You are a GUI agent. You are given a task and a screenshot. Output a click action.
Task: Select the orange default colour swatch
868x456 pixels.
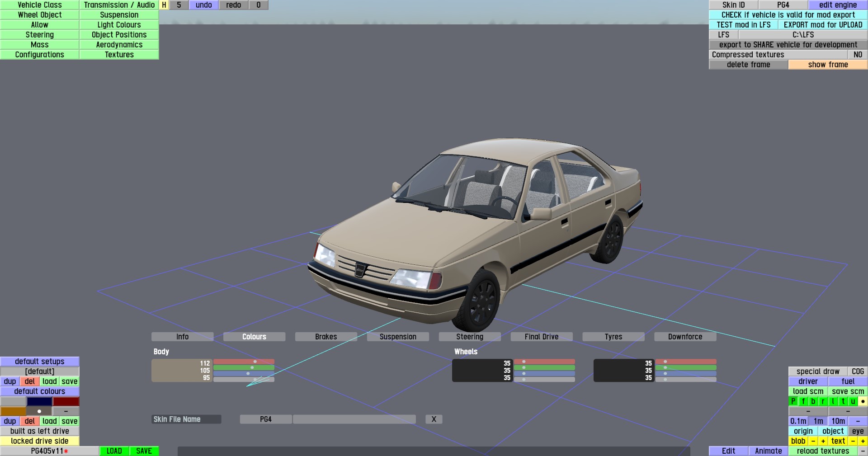pos(13,411)
